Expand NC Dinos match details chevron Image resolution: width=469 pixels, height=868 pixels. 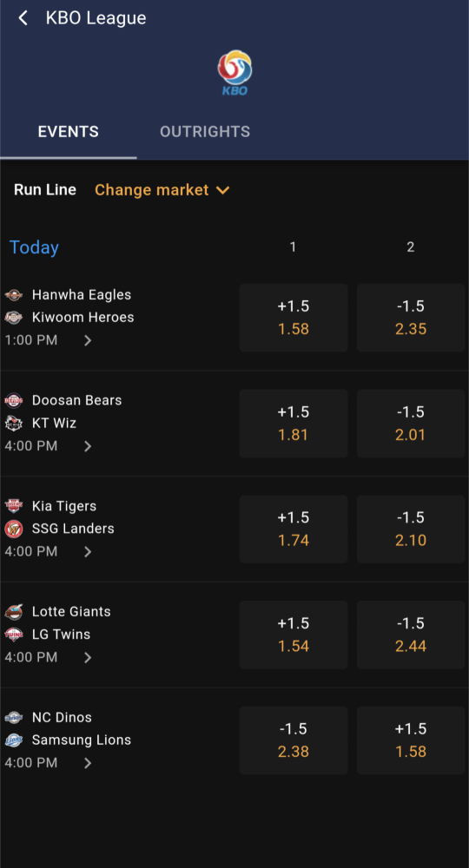[88, 763]
